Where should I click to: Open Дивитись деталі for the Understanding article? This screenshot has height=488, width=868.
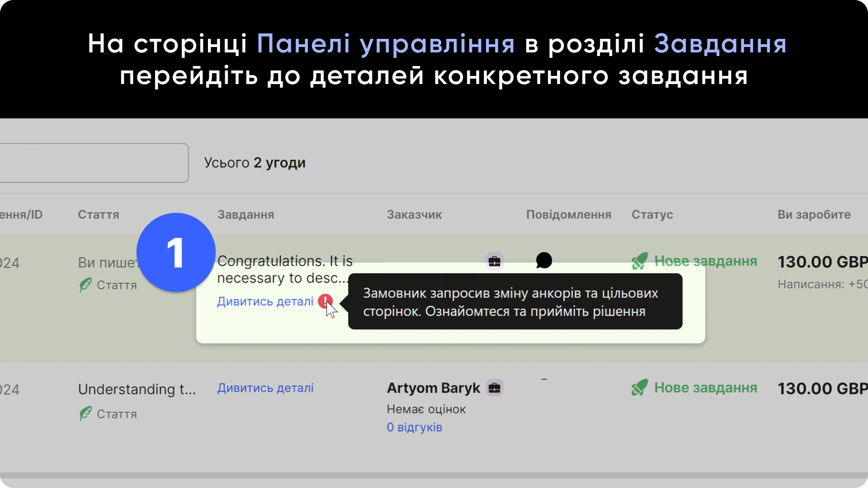coord(265,388)
